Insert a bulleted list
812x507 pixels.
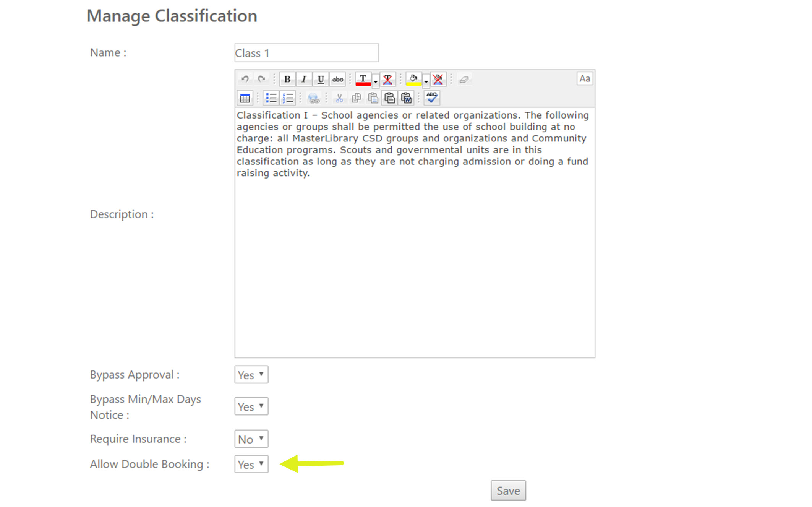point(271,98)
